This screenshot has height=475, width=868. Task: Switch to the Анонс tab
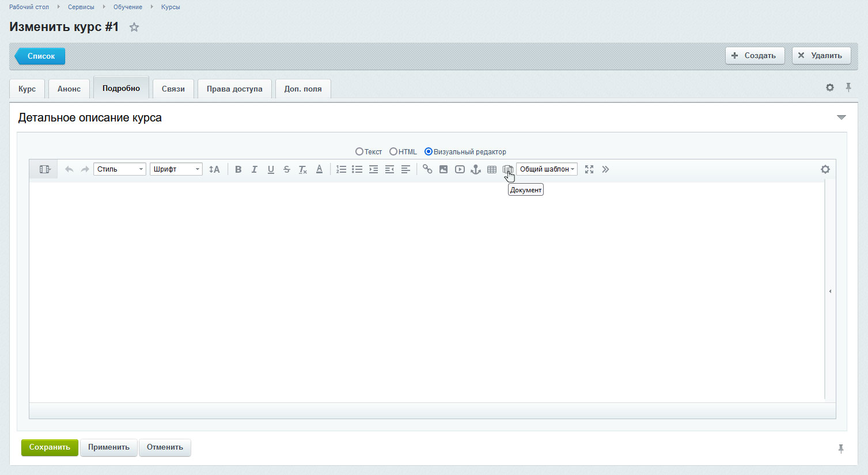point(69,89)
